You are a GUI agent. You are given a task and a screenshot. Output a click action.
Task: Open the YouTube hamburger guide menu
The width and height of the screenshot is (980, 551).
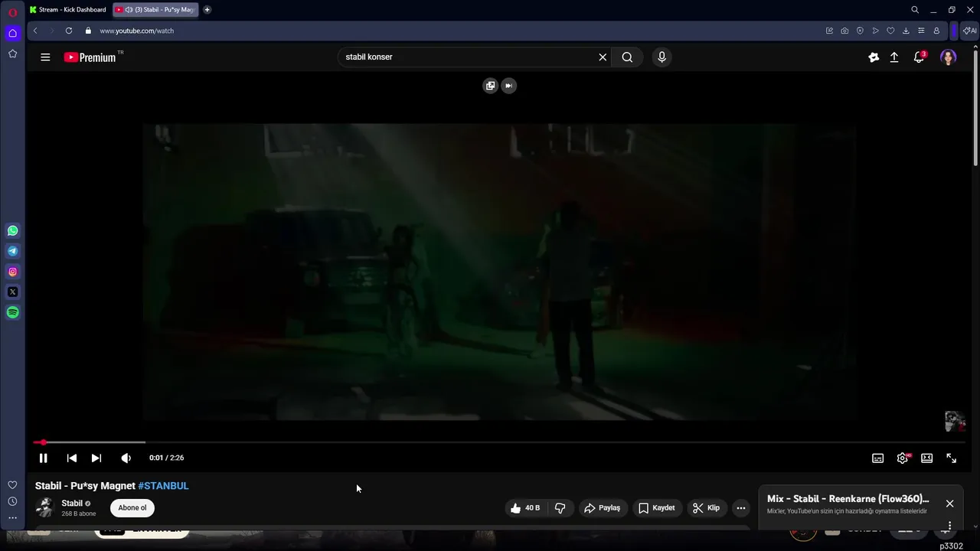(45, 57)
